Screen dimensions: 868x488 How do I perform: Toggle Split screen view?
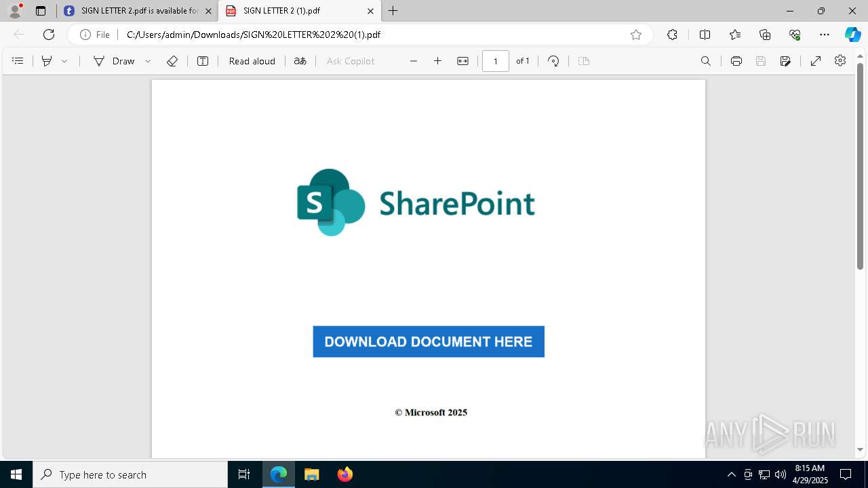(705, 35)
